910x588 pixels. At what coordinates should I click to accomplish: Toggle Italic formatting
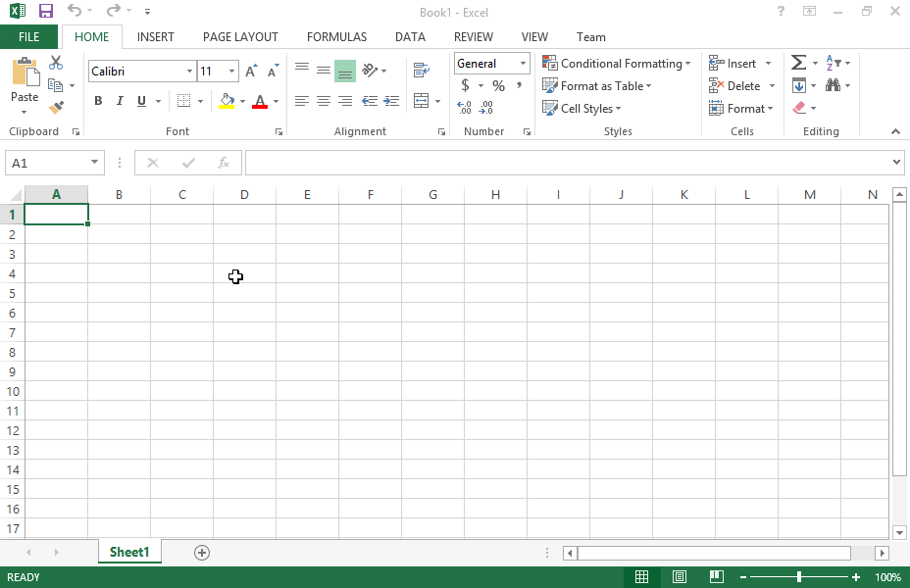120,101
